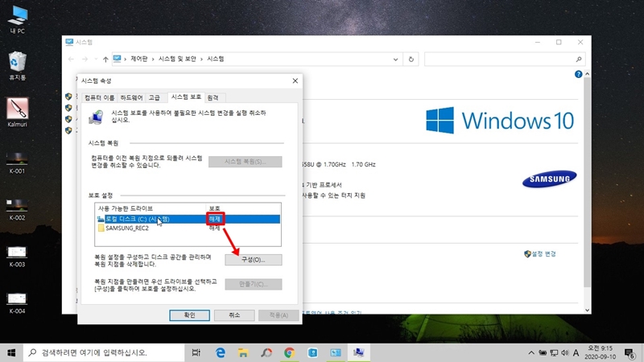
Task: Open Task View on the taskbar
Action: pos(196,352)
